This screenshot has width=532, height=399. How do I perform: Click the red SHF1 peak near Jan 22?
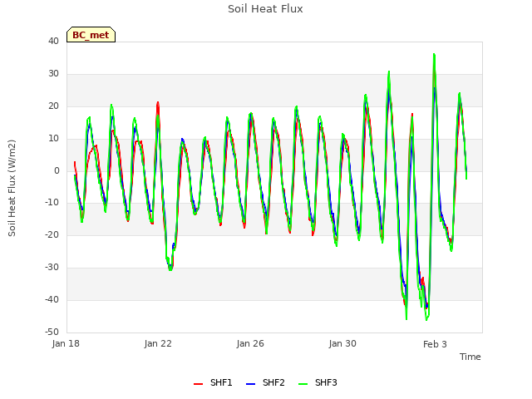tap(158, 102)
